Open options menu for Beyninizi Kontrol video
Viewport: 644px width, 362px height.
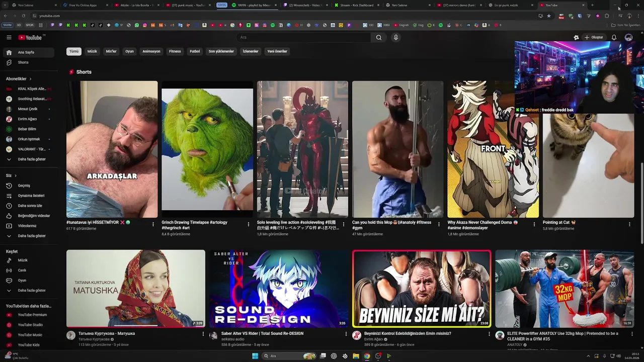489,334
